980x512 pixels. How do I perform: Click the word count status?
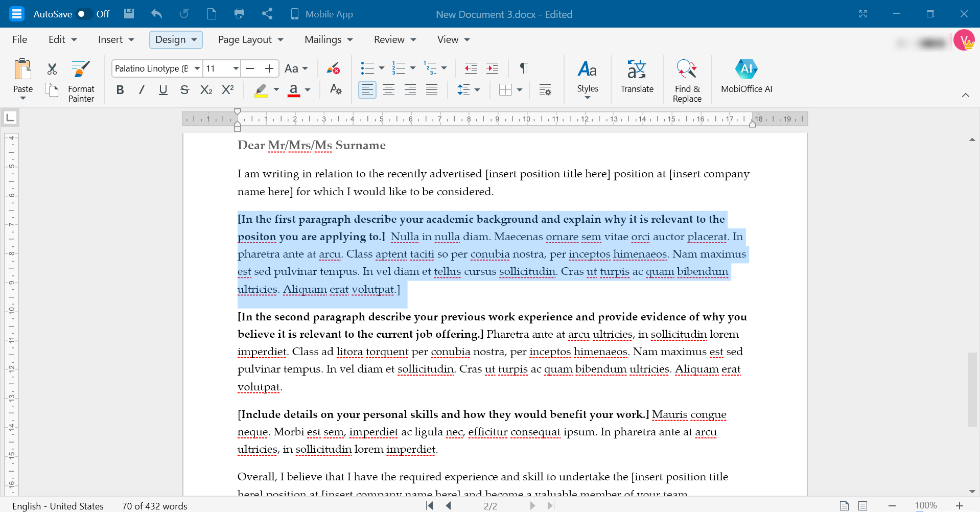[154, 506]
